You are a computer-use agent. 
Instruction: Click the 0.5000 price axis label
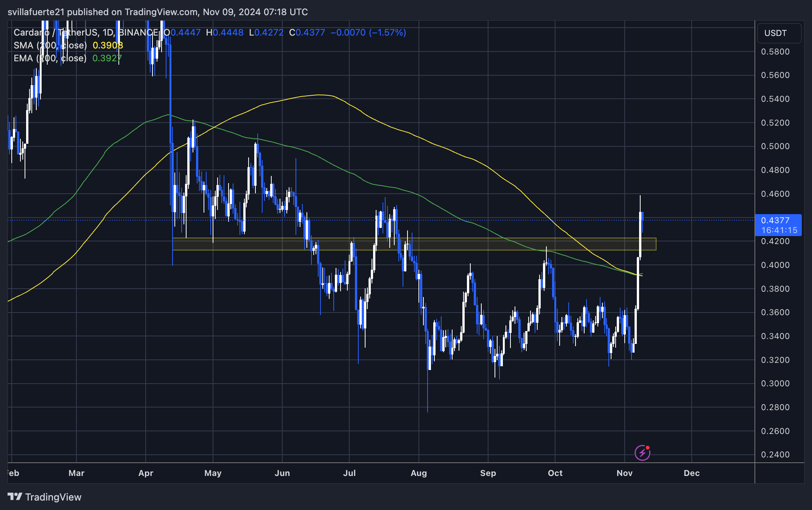click(x=775, y=146)
